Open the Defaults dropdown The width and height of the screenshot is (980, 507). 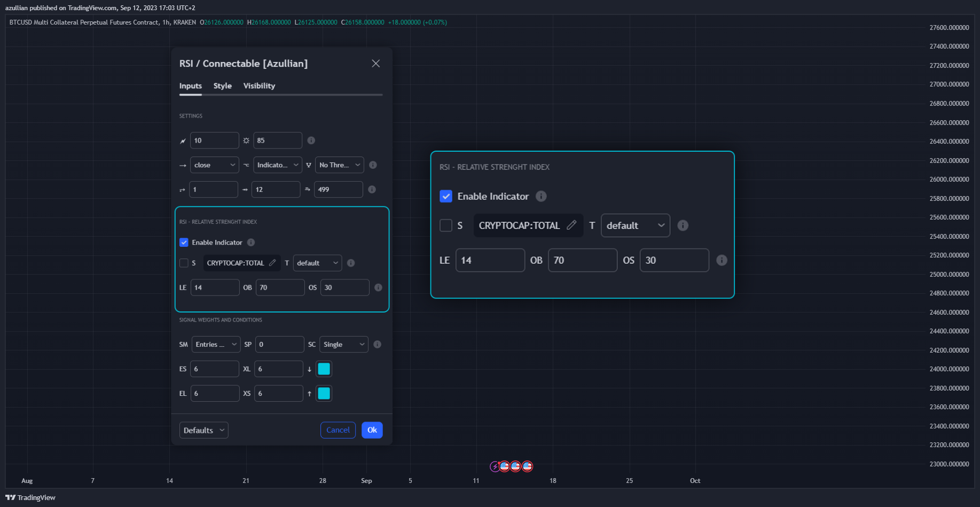point(204,430)
